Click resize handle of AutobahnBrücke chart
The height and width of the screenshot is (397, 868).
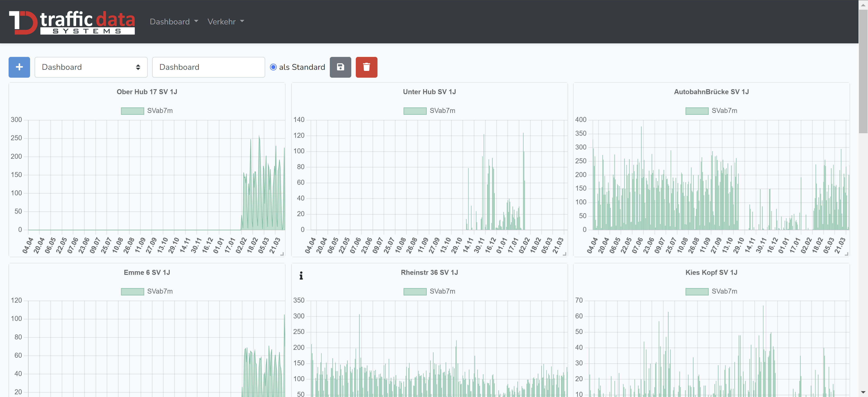tap(847, 254)
